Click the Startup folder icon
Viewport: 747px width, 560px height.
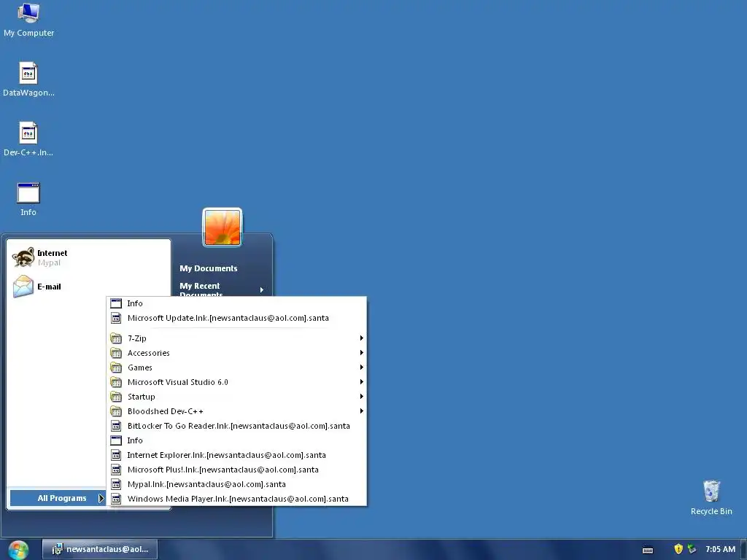[x=116, y=397]
